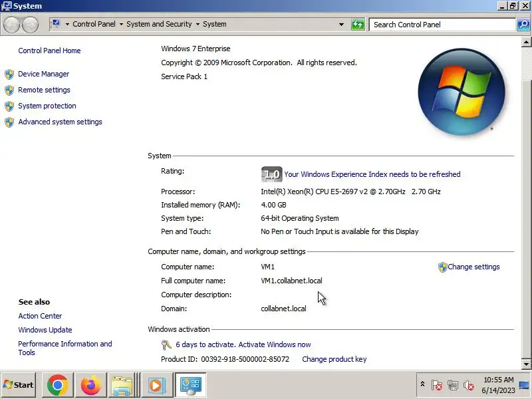Expand the dropdown arrow before Control Panel
This screenshot has height=399, width=532.
(x=67, y=25)
